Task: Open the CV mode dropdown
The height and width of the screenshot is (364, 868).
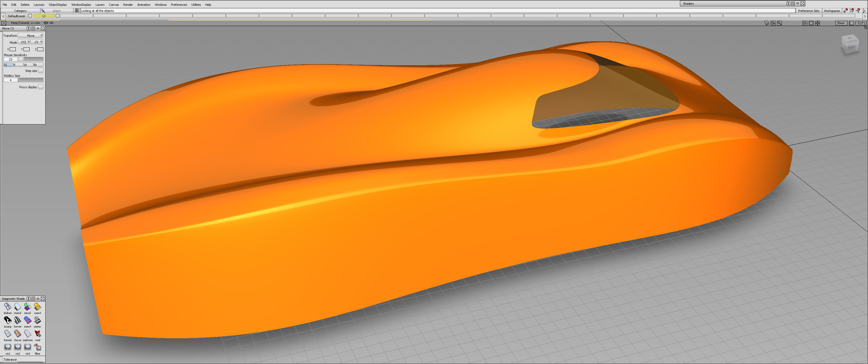Action: pyautogui.click(x=37, y=42)
